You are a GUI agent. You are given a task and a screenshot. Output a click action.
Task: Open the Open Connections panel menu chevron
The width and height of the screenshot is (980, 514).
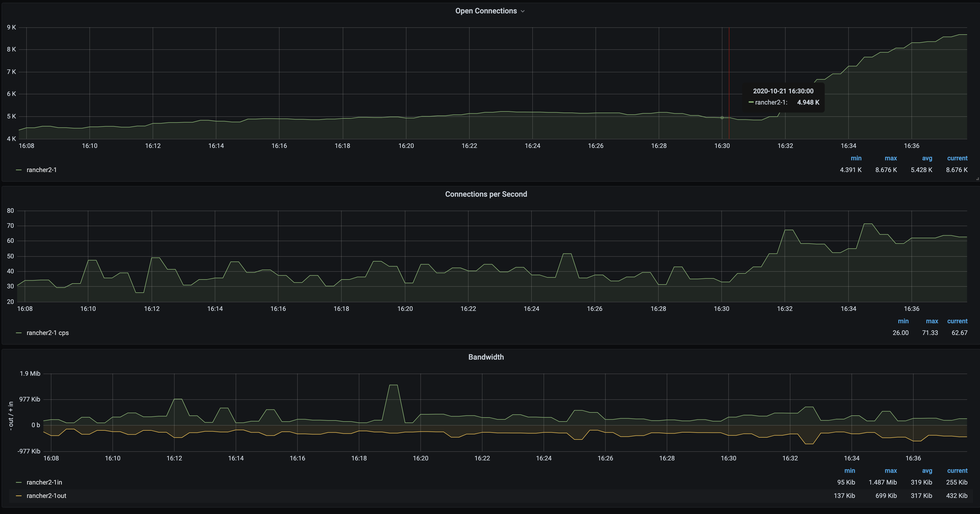coord(523,12)
